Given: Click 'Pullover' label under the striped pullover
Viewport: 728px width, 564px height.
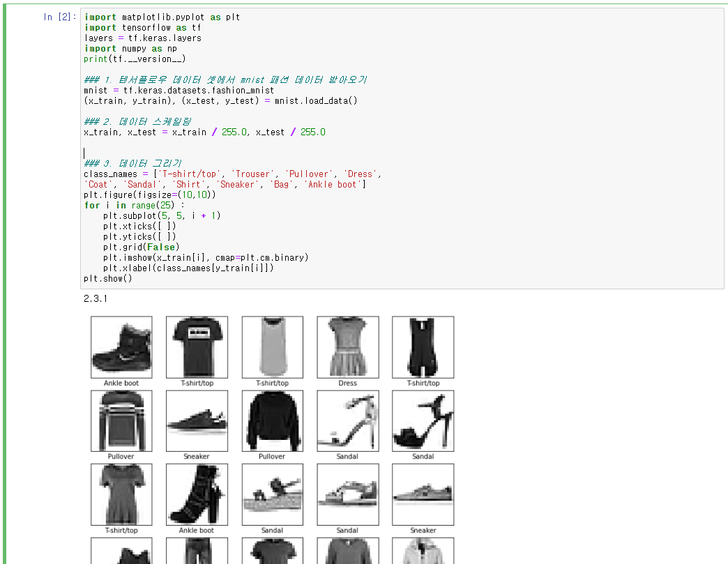Looking at the screenshot, I should pyautogui.click(x=121, y=457).
